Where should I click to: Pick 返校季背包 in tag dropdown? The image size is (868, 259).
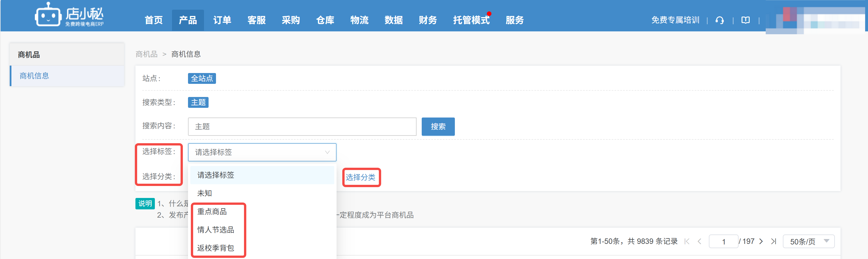215,248
